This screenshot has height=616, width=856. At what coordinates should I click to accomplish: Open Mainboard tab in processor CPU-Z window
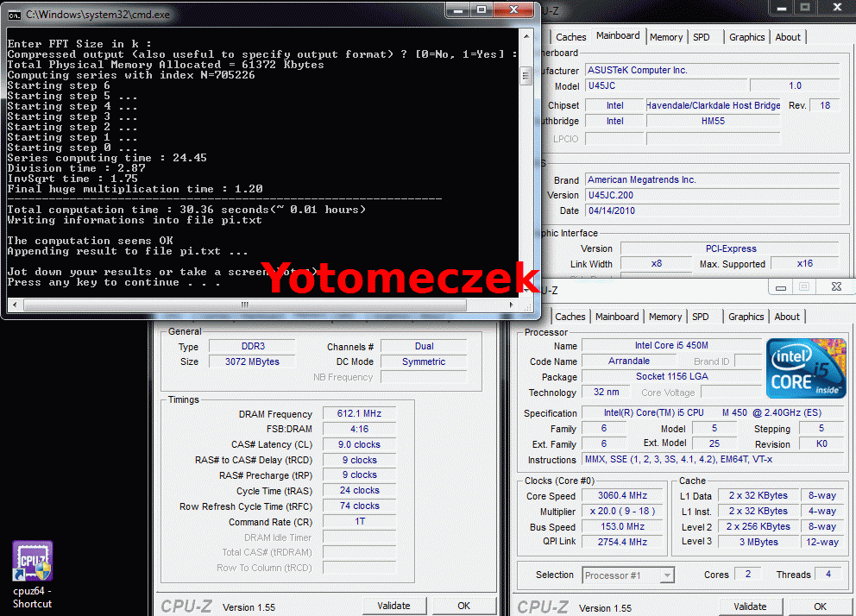tap(617, 317)
